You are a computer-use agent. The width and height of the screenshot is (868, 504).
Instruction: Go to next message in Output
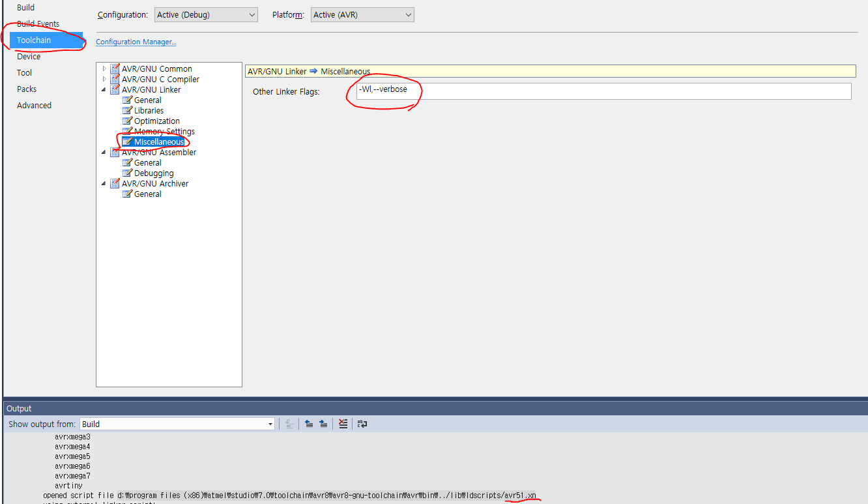point(323,424)
